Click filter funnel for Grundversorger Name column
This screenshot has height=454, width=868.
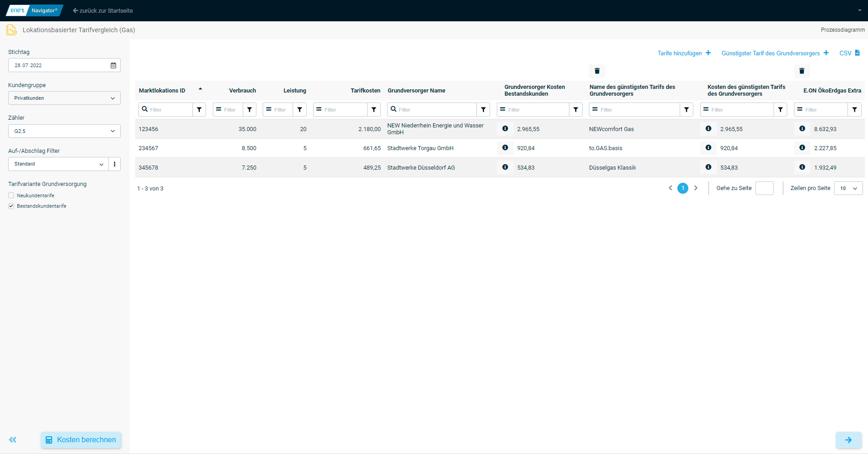(483, 109)
